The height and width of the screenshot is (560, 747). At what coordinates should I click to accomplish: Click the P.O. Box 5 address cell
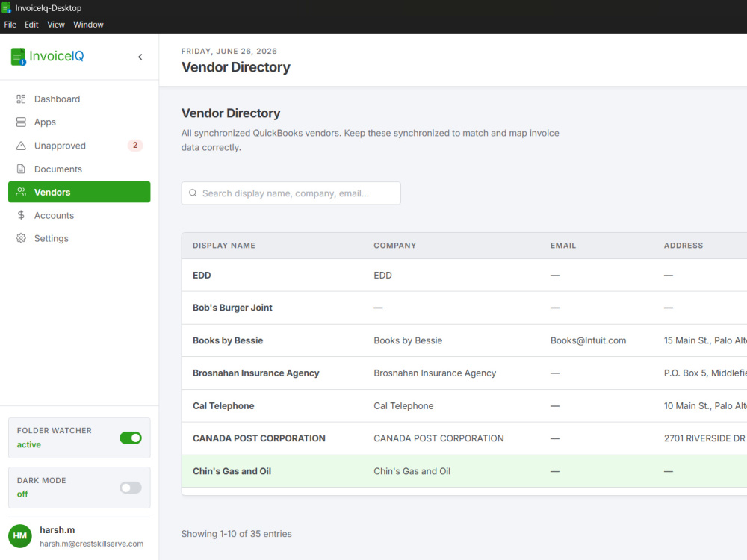click(x=705, y=373)
